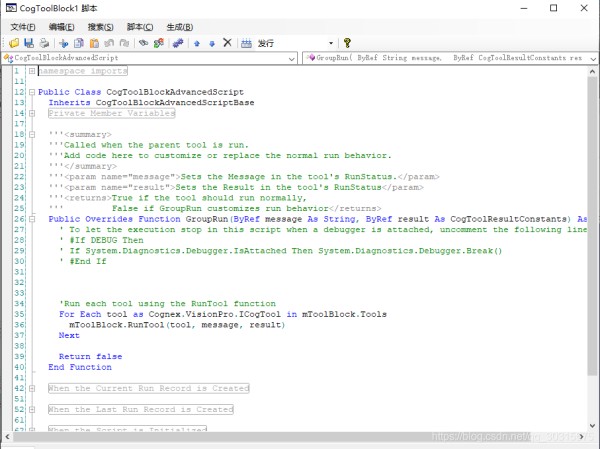Click 'When the Last Run Record is Created' box
The height and width of the screenshot is (449, 600).
(141, 409)
